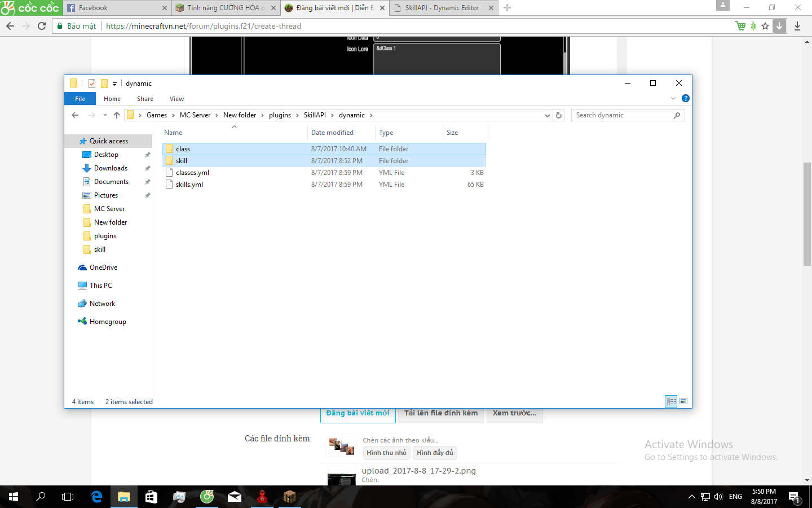Open Network in navigation pane

click(x=102, y=304)
